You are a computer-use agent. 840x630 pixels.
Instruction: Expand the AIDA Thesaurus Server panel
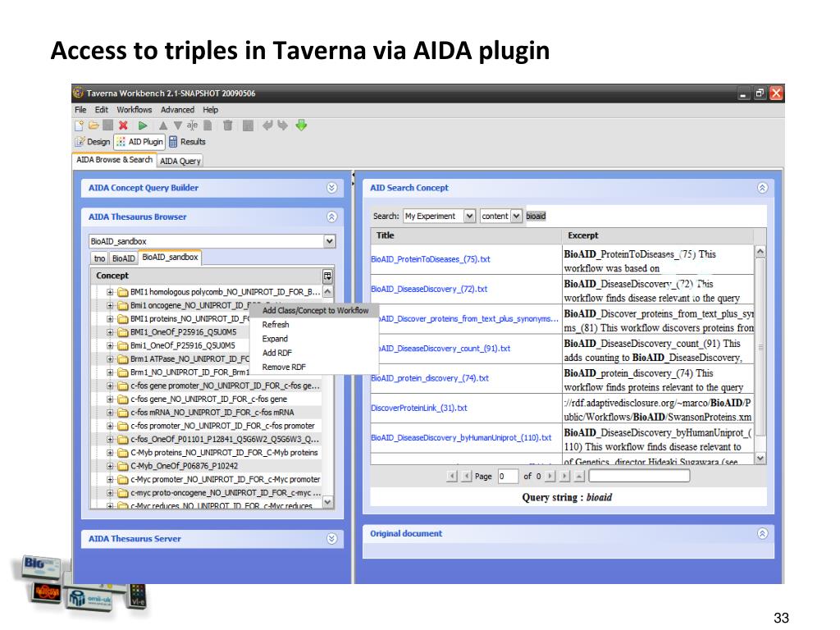coord(332,539)
